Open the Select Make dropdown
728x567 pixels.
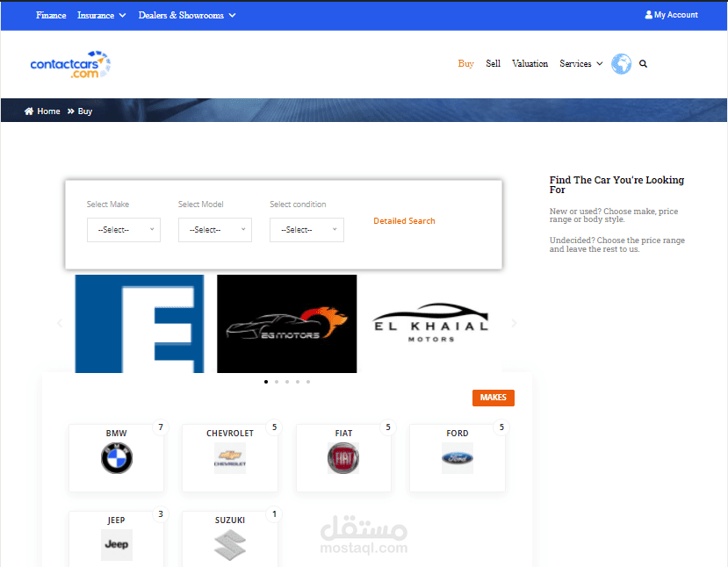123,230
